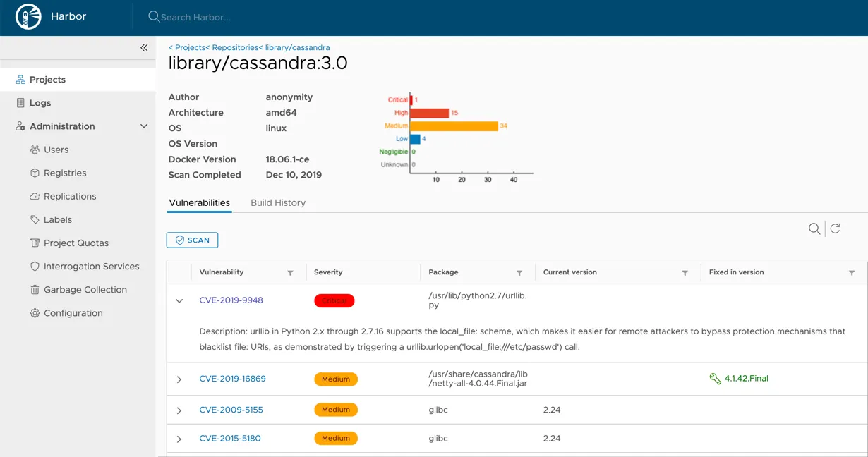
Task: Filter the Package column
Action: pos(519,273)
